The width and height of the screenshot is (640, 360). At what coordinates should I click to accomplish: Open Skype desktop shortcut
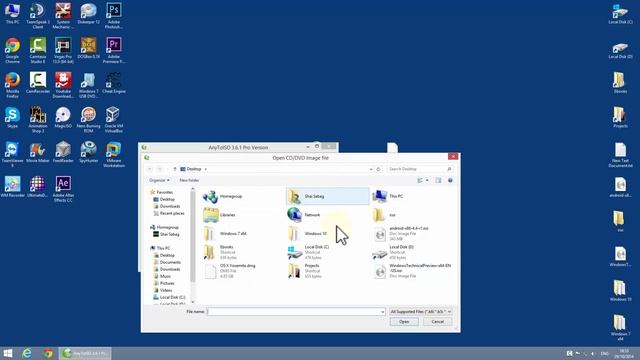12,118
